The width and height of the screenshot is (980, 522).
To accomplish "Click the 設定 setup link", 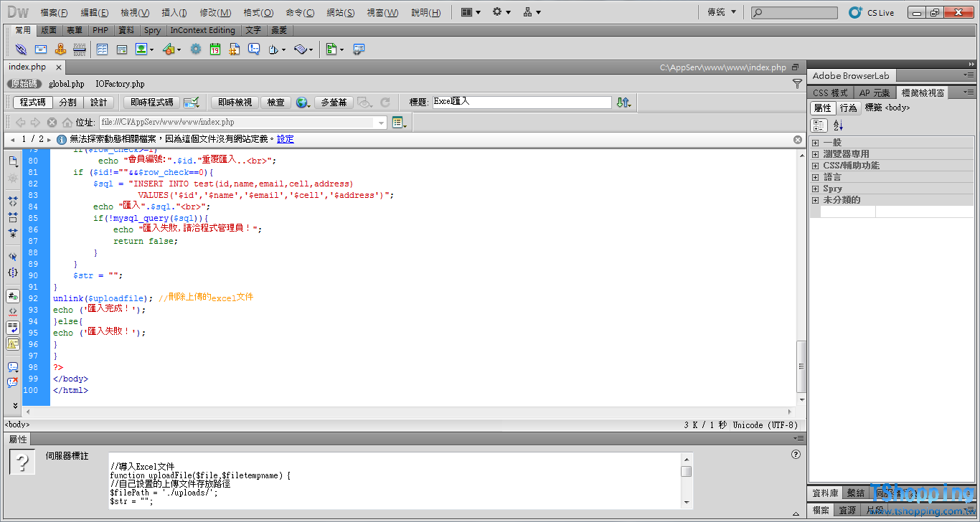I will pos(286,139).
